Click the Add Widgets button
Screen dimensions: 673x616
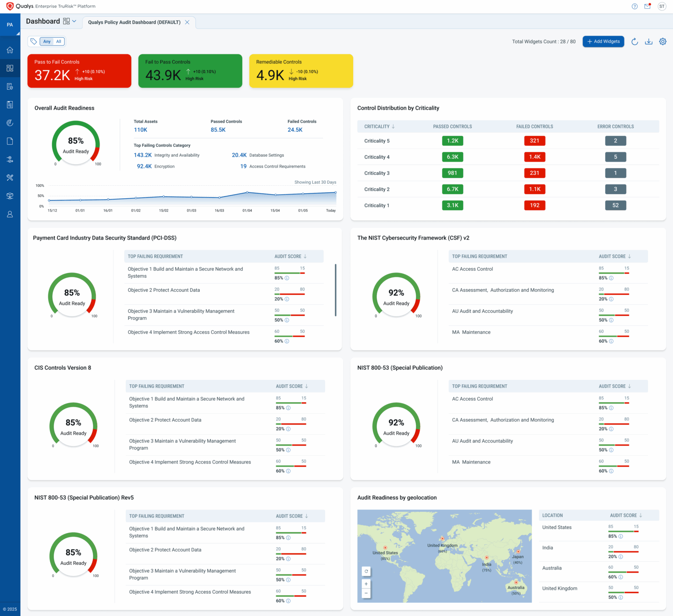coord(603,41)
